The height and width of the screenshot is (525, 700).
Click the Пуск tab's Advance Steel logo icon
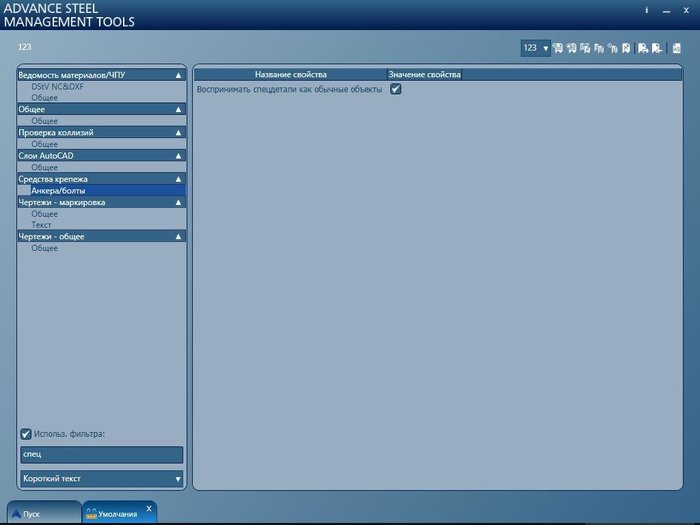(x=17, y=513)
